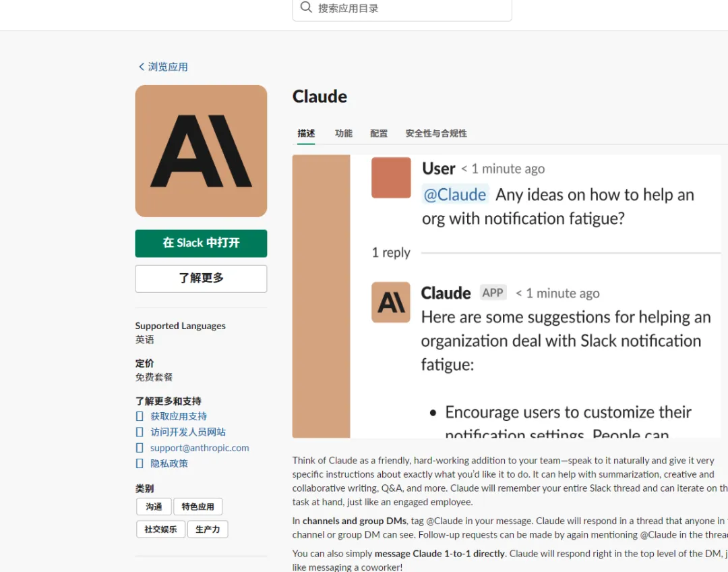Open the 配置 tab
Viewport: 728px width, 572px height.
tap(379, 134)
